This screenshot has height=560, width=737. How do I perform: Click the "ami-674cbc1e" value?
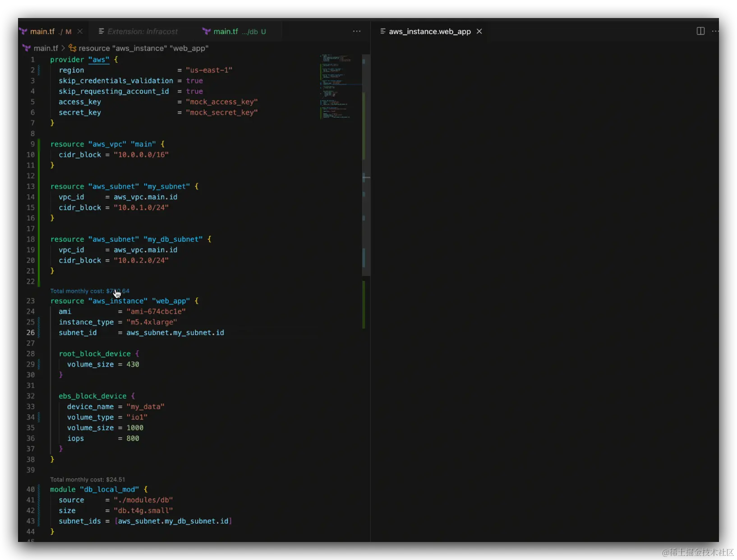[156, 312]
